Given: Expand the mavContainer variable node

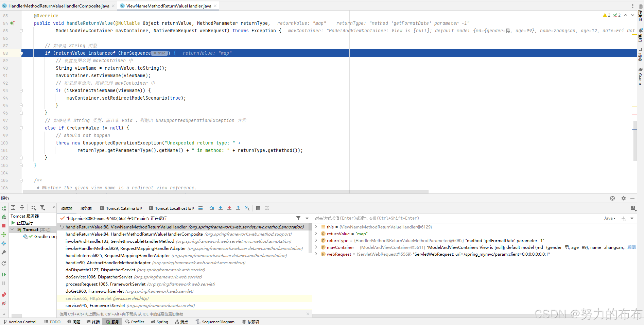Looking at the screenshot, I should tap(316, 247).
